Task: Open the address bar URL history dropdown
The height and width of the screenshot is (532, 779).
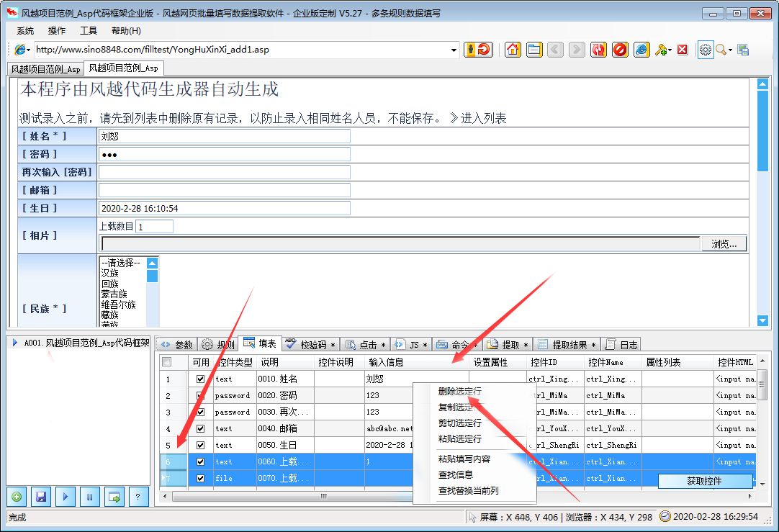Action: 454,50
